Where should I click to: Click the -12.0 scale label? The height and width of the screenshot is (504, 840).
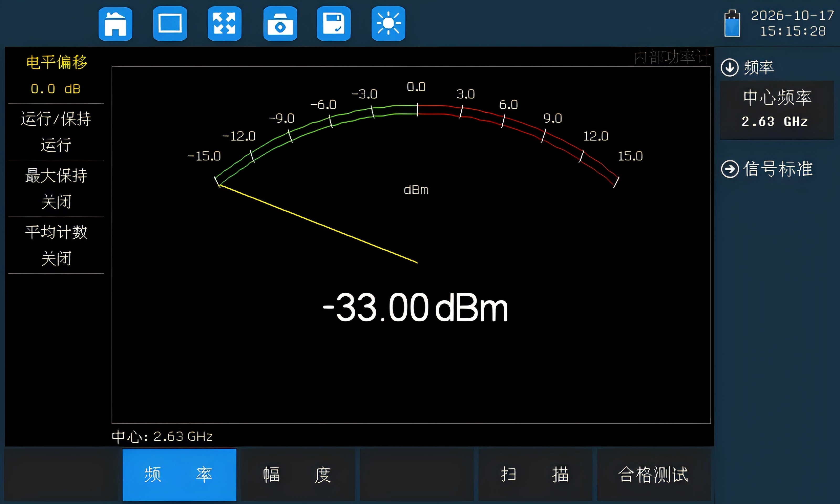[238, 136]
